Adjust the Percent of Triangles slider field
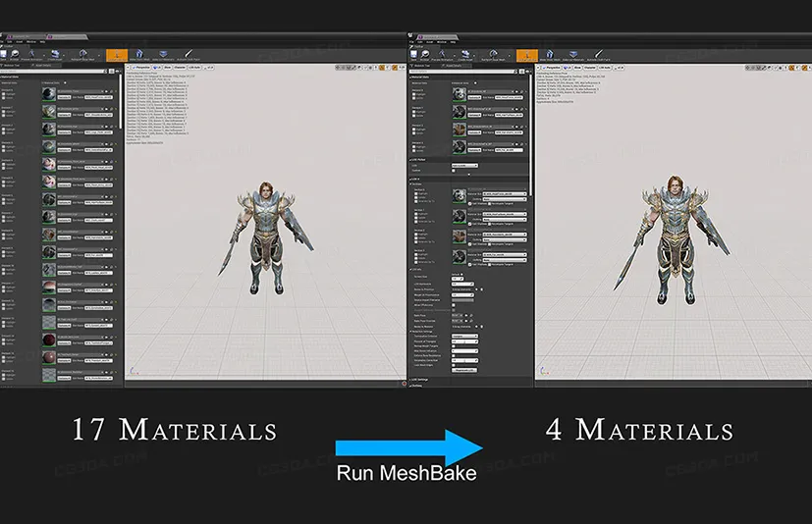The image size is (812, 524). coord(464,341)
